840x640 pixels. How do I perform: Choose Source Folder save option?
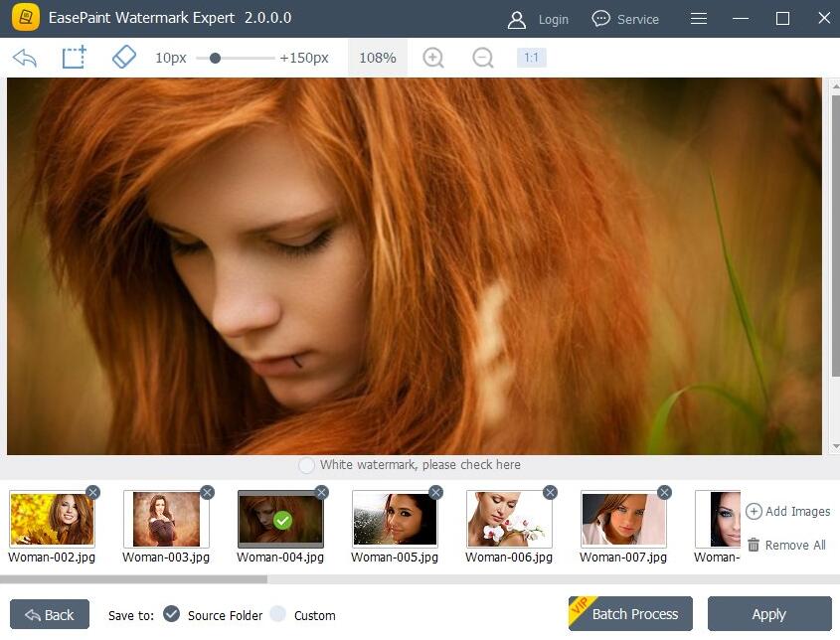[x=213, y=615]
